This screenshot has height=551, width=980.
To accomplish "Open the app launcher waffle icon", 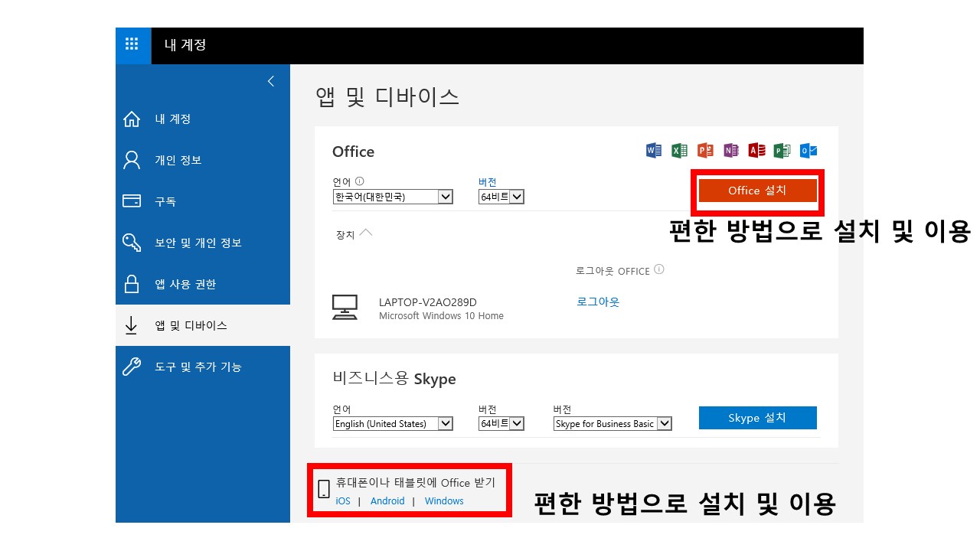I will point(133,45).
